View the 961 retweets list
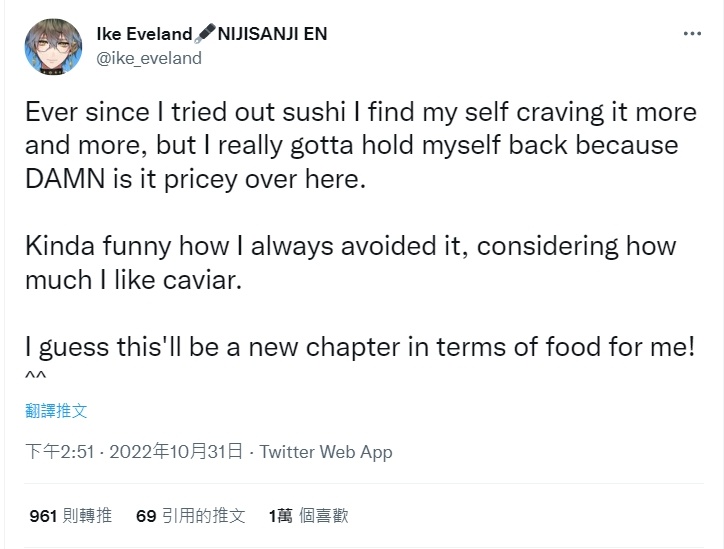This screenshot has width=724, height=549. [71, 515]
